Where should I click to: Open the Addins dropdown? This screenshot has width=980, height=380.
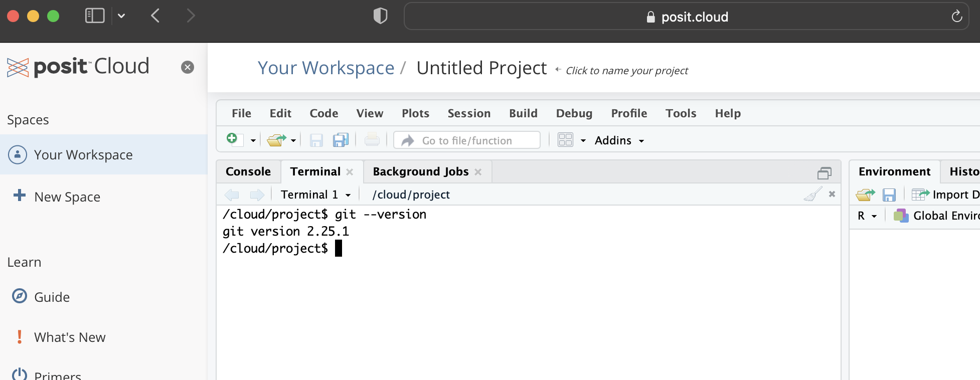point(619,140)
